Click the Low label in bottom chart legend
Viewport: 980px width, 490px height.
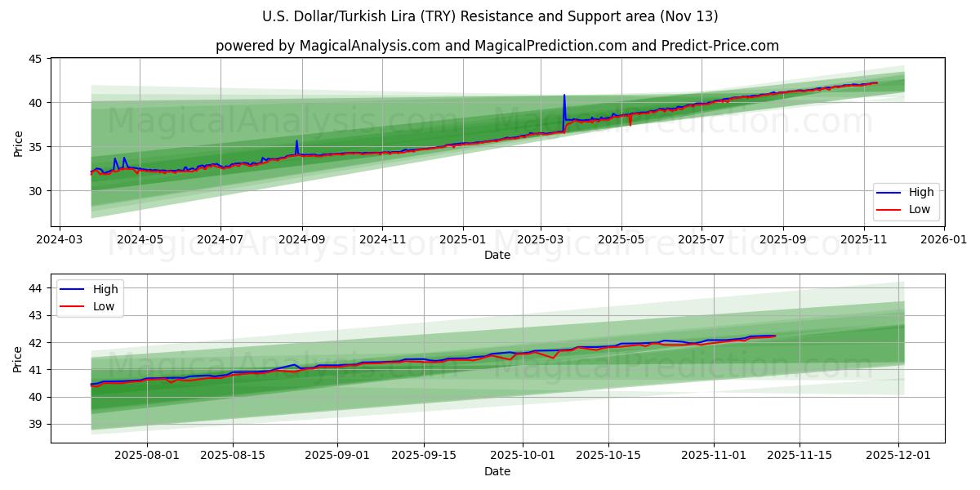pyautogui.click(x=104, y=306)
